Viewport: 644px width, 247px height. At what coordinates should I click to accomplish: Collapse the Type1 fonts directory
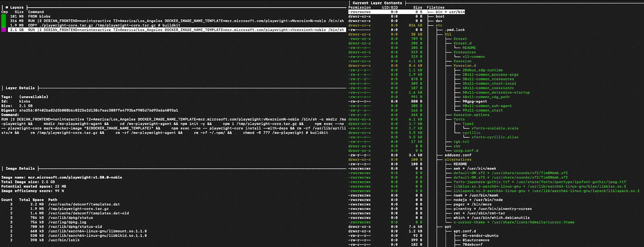[468, 124]
